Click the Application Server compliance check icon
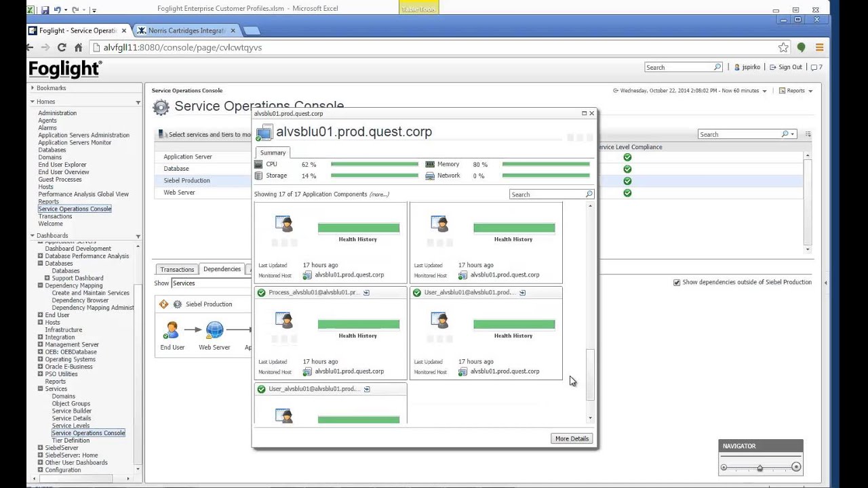This screenshot has height=488, width=868. point(627,157)
